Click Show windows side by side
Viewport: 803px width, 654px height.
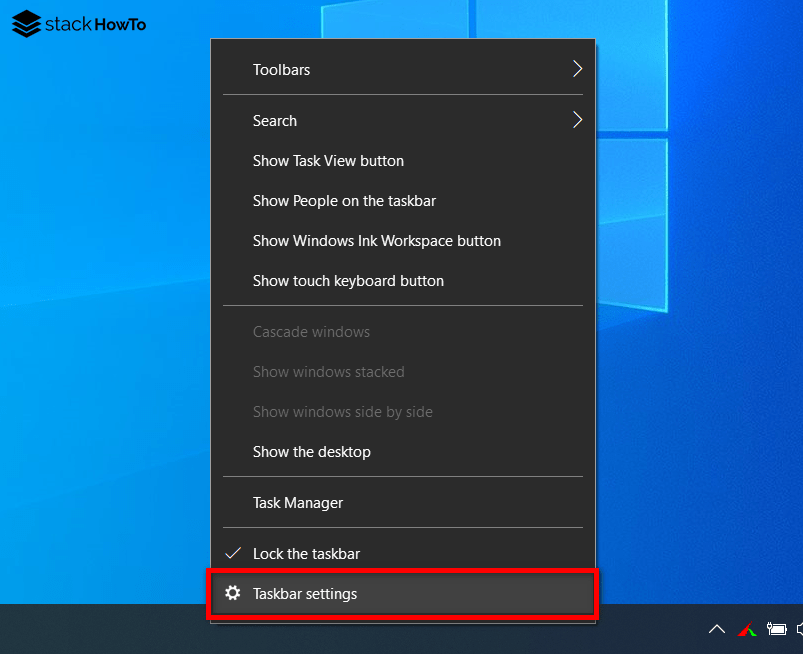click(342, 411)
